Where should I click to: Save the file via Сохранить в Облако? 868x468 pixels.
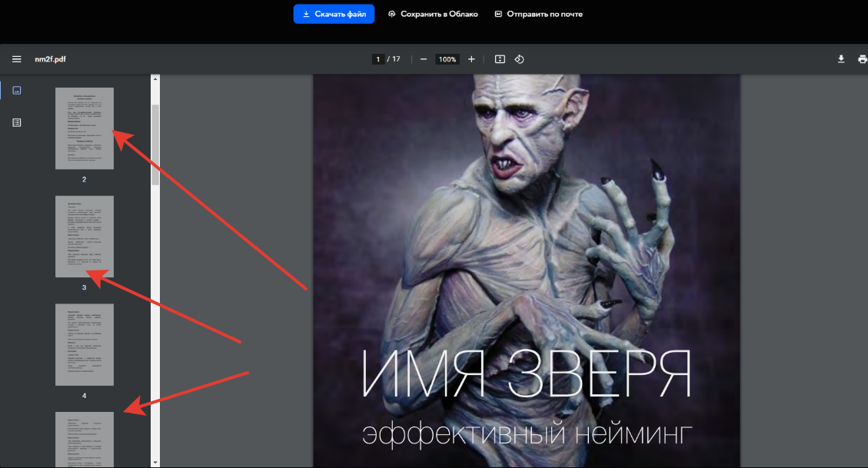433,14
